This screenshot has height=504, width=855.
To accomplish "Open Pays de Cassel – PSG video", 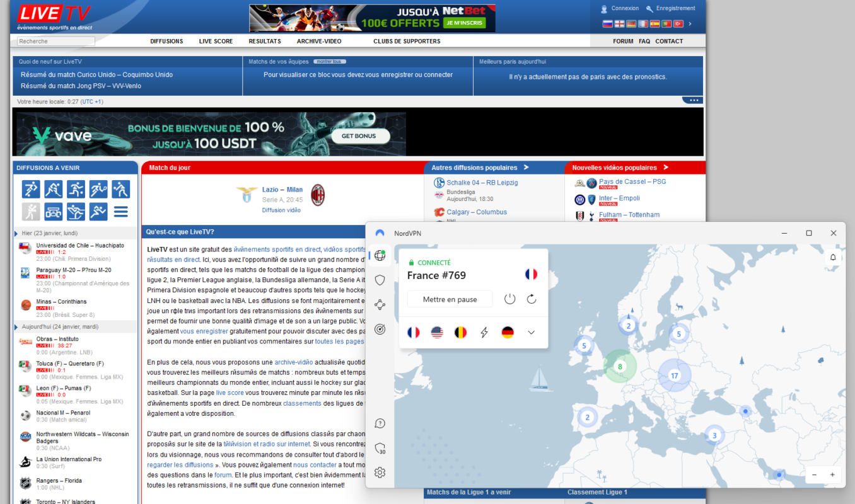I will coord(632,181).
